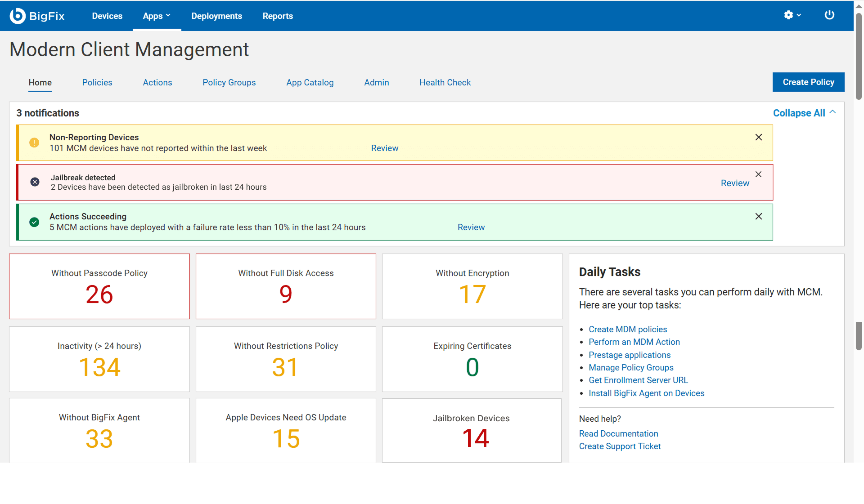Collapse all notifications
This screenshot has height=504, width=864.
(804, 113)
